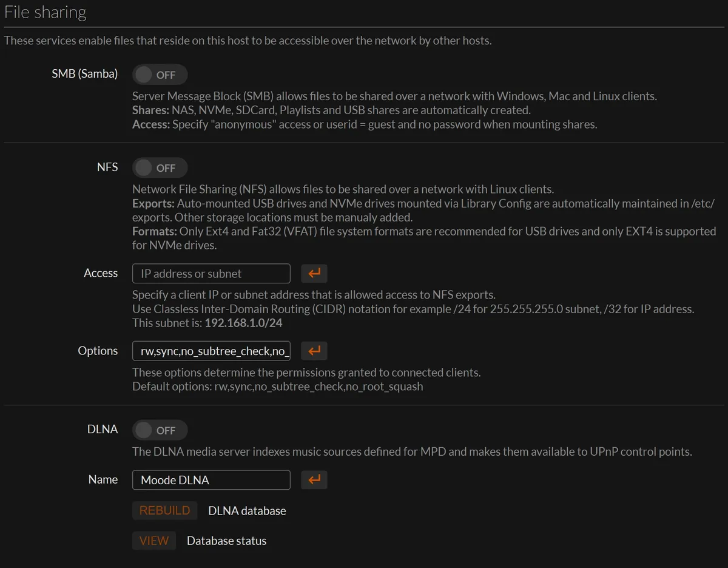
Task: Enable the NFS toggle switch
Action: click(160, 167)
